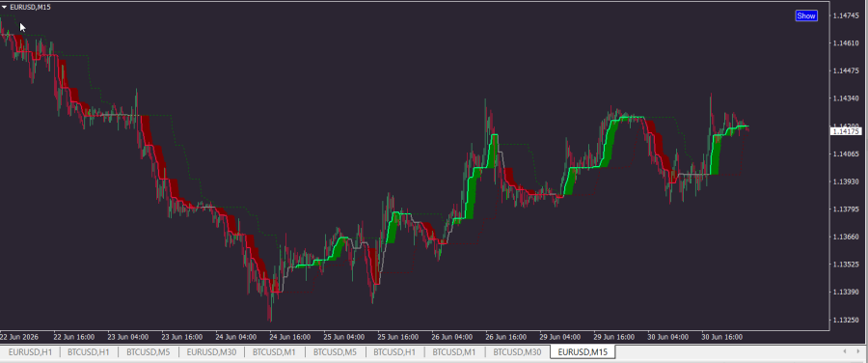Open the BTCUSD,M1 tab right of EURUSD,M30
The image size is (868, 363).
(x=274, y=352)
